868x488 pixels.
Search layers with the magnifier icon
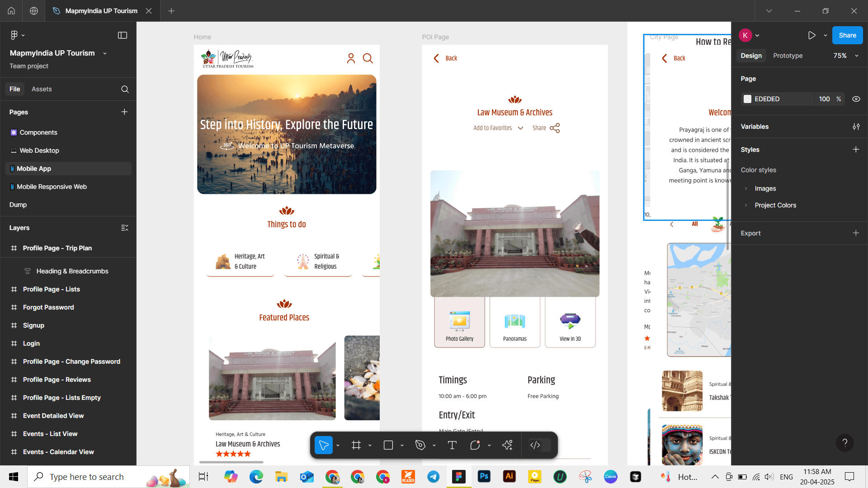(x=125, y=89)
